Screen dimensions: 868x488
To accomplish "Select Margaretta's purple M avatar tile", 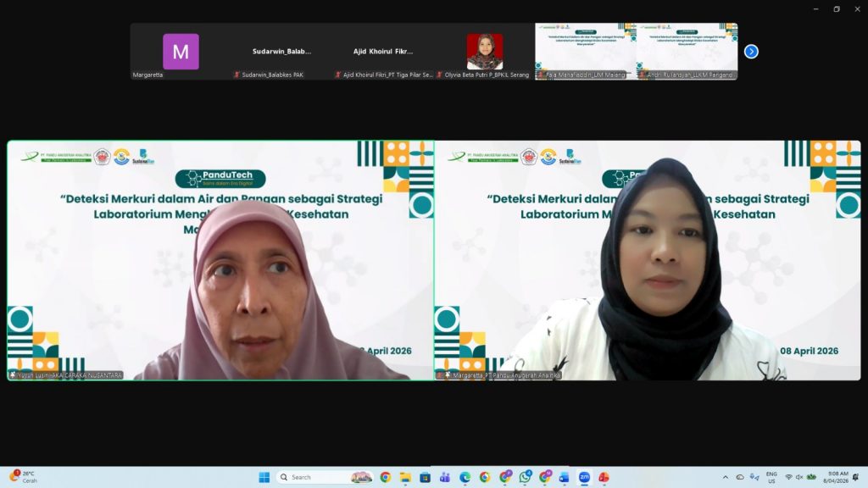I will (181, 52).
